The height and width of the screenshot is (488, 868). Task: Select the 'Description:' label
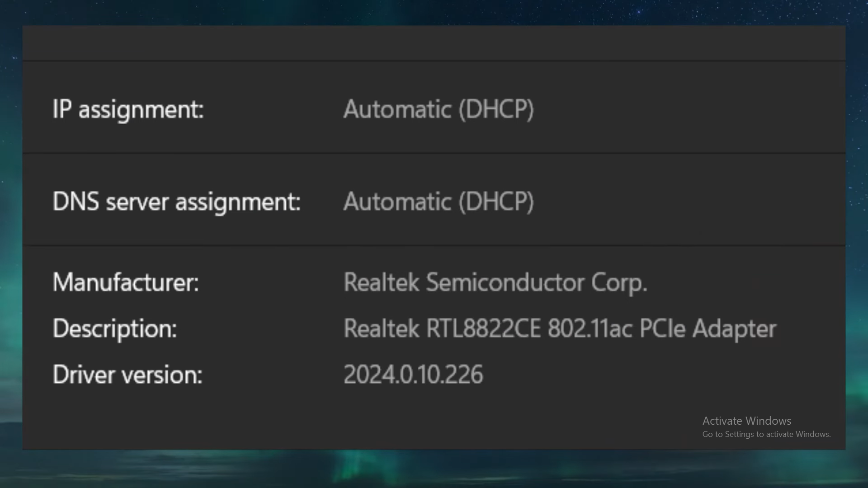pos(115,329)
